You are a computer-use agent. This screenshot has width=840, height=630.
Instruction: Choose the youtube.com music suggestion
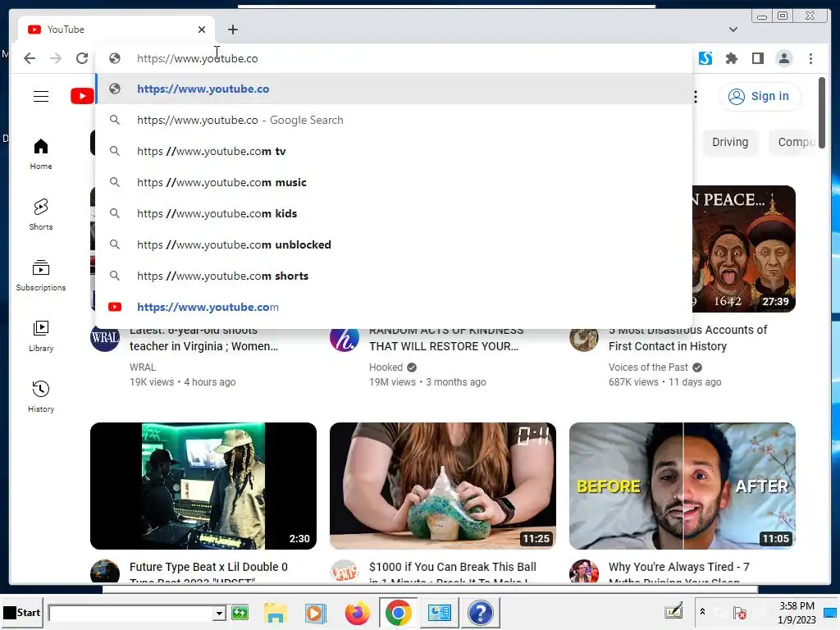click(394, 182)
